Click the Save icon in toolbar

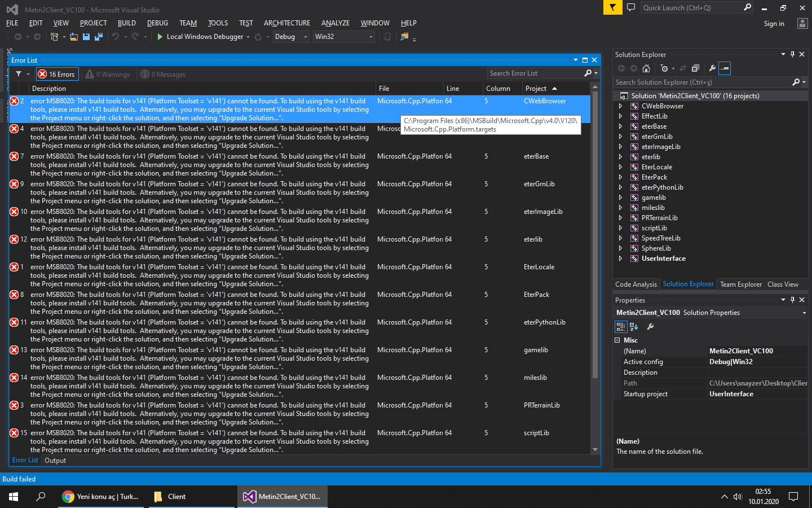click(86, 37)
